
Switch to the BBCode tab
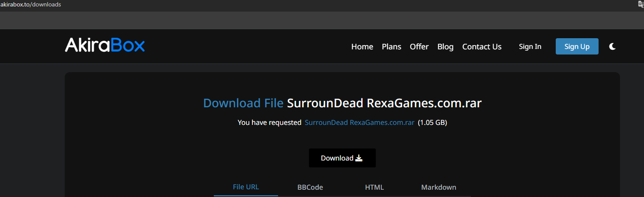point(310,187)
